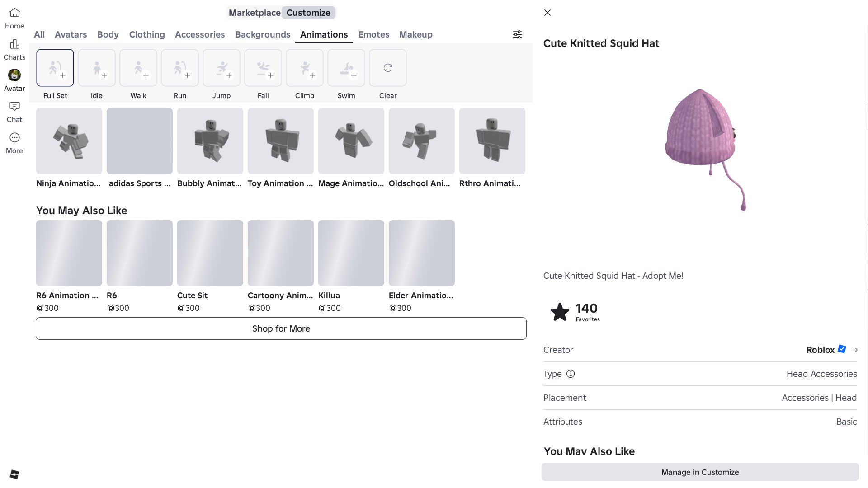Open the Chat sidebar icon

[14, 106]
